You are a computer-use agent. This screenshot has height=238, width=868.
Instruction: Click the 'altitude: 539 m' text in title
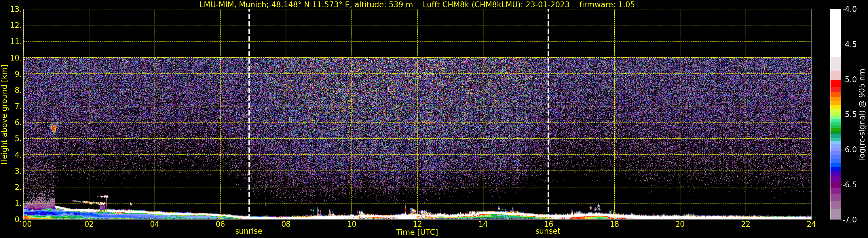click(x=383, y=5)
